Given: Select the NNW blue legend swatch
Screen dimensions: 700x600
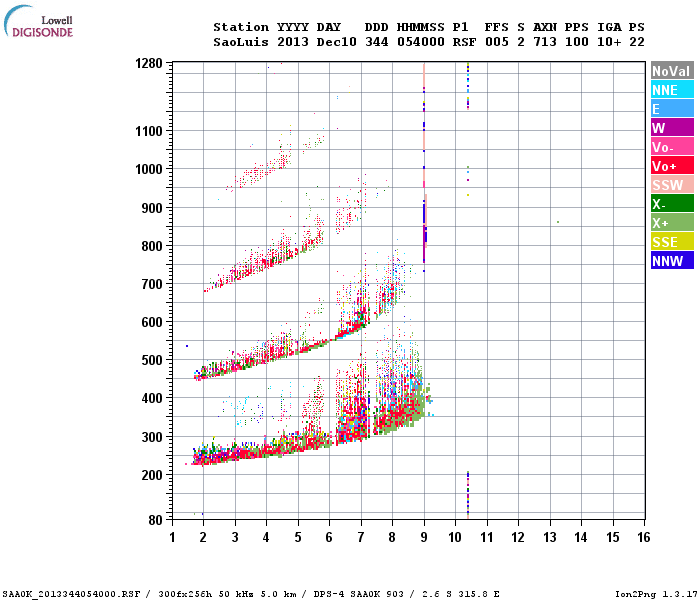Looking at the screenshot, I should click(672, 261).
